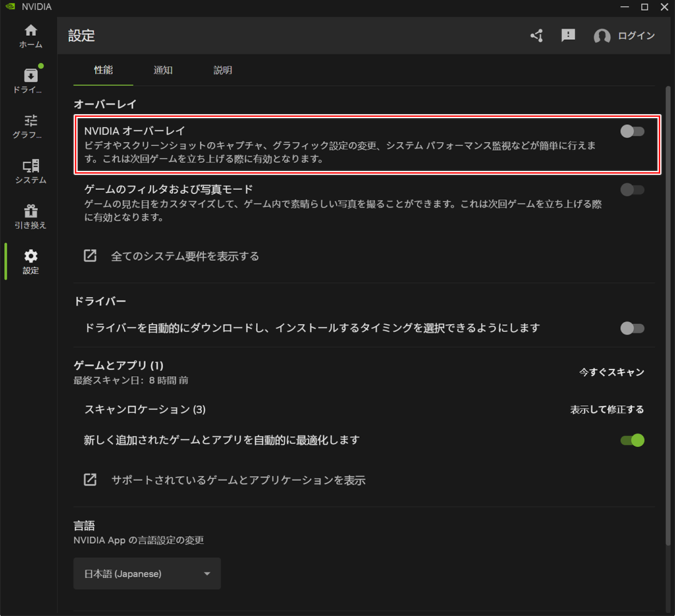Click 表示して修正する button
Viewport: 675px width, 616px height.
[607, 410]
